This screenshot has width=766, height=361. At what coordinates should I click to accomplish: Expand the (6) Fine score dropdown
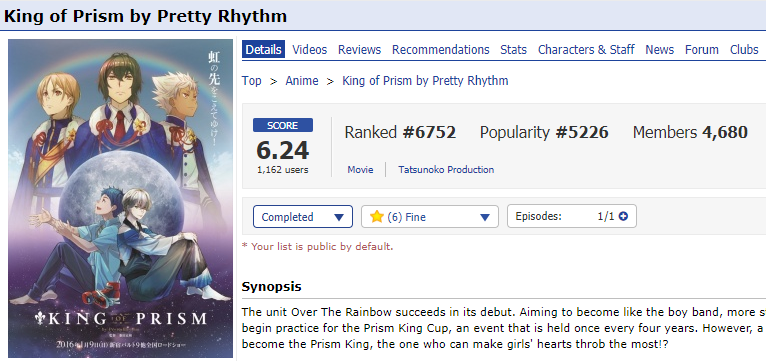coord(430,216)
